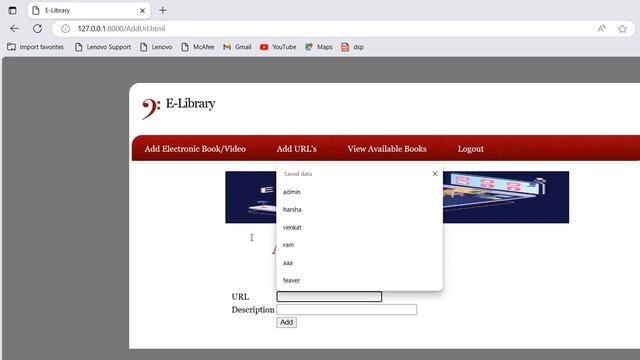The image size is (640, 360).
Task: Select saved entry admin
Action: pyautogui.click(x=359, y=192)
